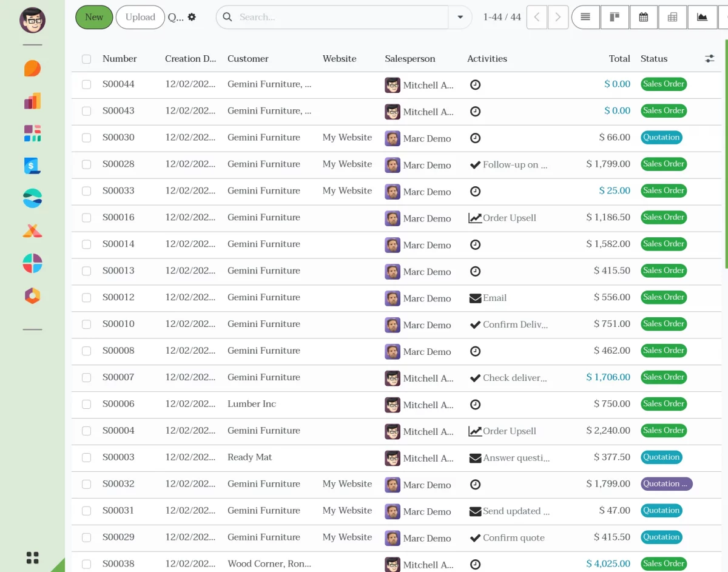The image size is (728, 572).
Task: Switch to kanban view
Action: point(615,17)
